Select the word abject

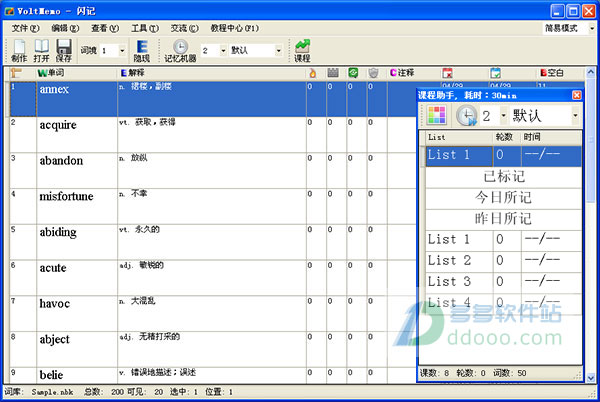55,340
